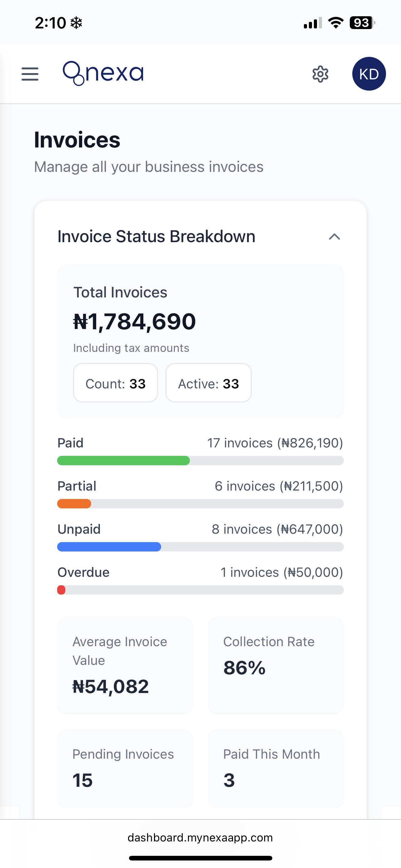Tap the dashboard.mynexaapp.com address bar

(200, 838)
